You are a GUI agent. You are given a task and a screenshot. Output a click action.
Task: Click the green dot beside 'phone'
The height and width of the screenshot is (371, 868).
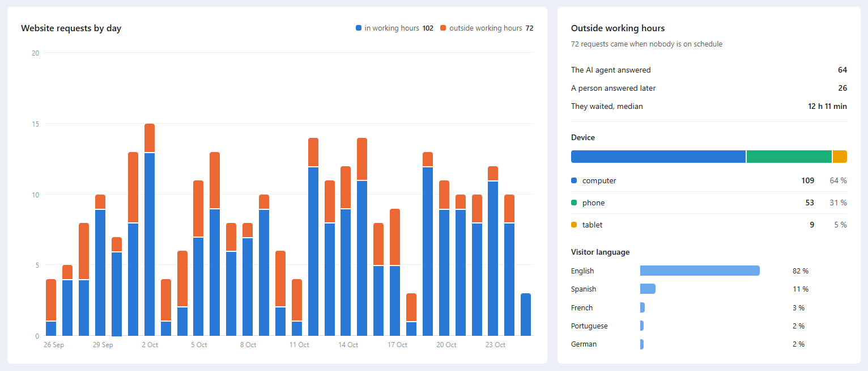[x=574, y=203]
